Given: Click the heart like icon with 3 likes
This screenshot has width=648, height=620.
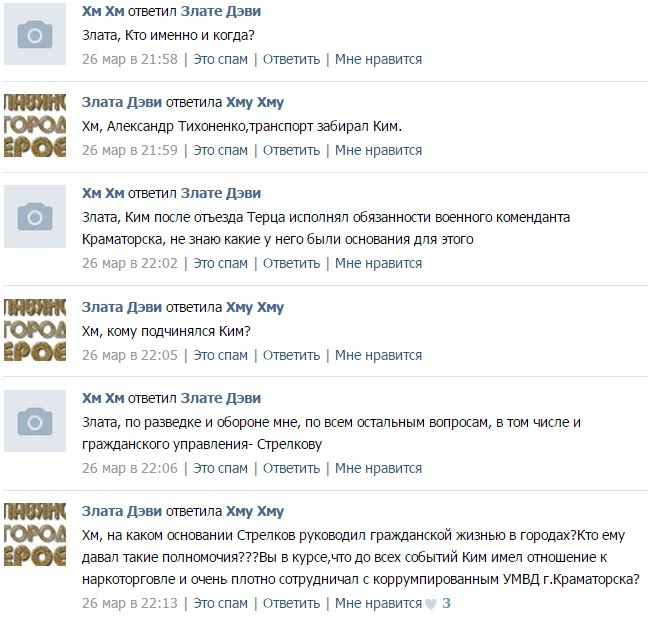Looking at the screenshot, I should tap(431, 604).
